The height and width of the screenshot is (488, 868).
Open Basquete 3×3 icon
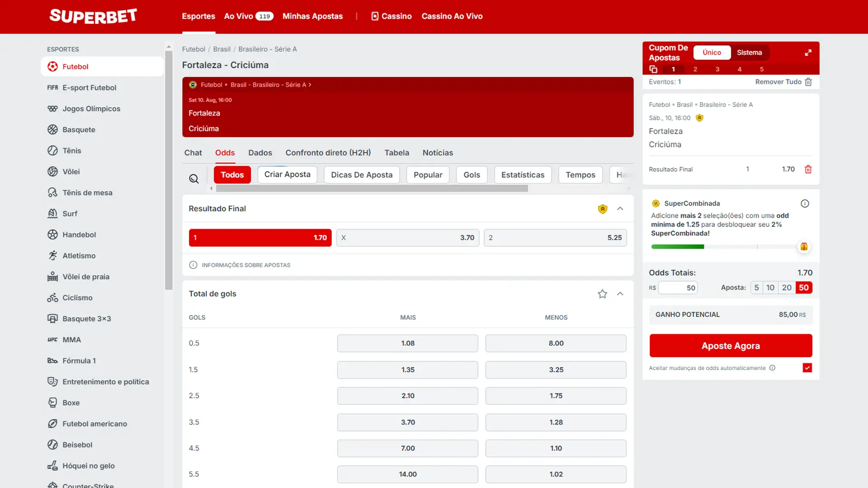coord(53,319)
